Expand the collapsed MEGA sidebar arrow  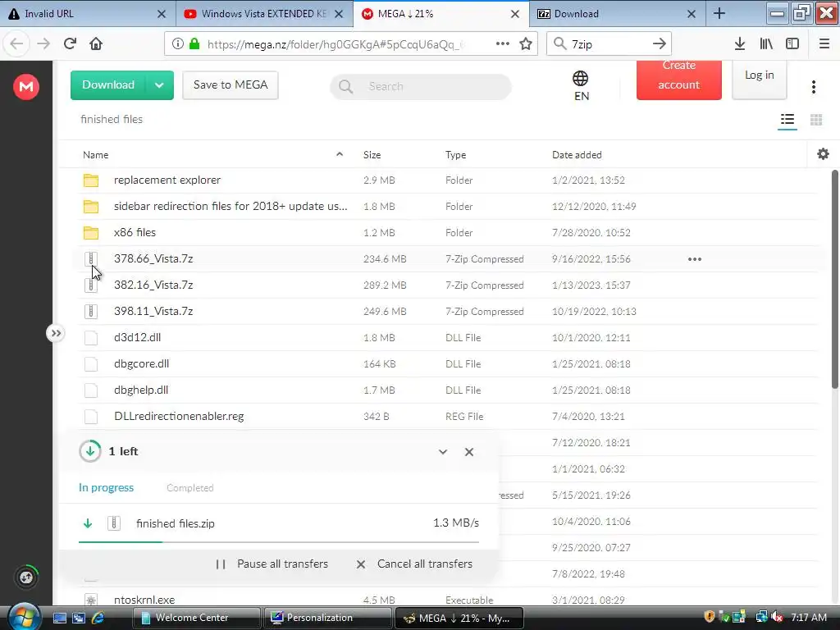(56, 333)
